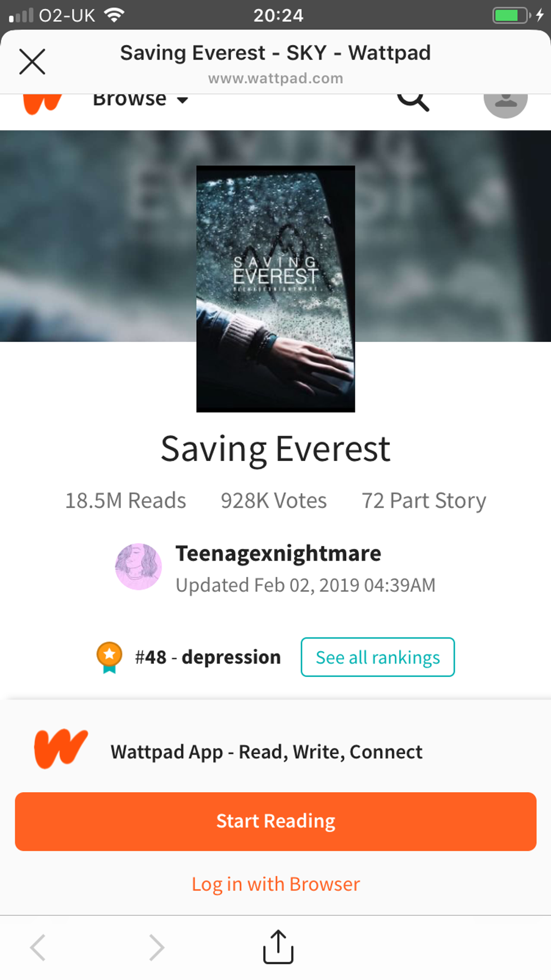The image size is (551, 980).
Task: Tap the Saving Everest book cover
Action: (275, 288)
